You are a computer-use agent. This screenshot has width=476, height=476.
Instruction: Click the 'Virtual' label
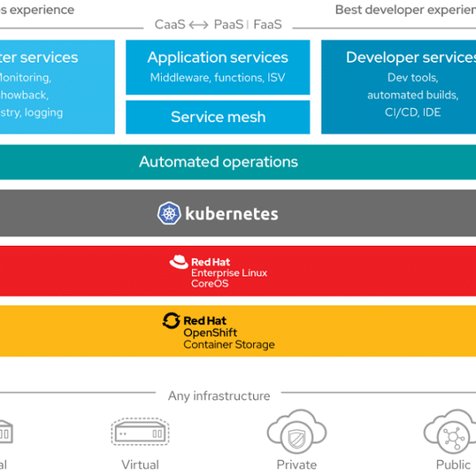[140, 465]
